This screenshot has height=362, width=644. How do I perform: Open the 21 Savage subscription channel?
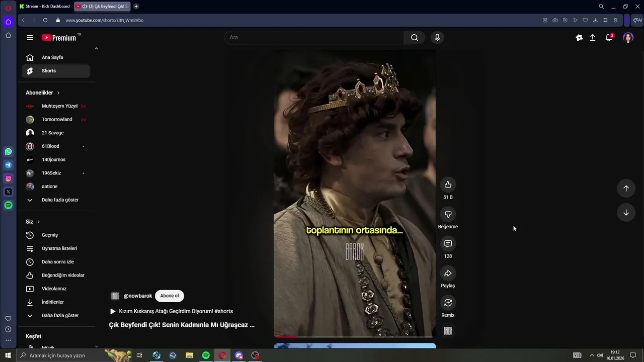[x=56, y=133]
